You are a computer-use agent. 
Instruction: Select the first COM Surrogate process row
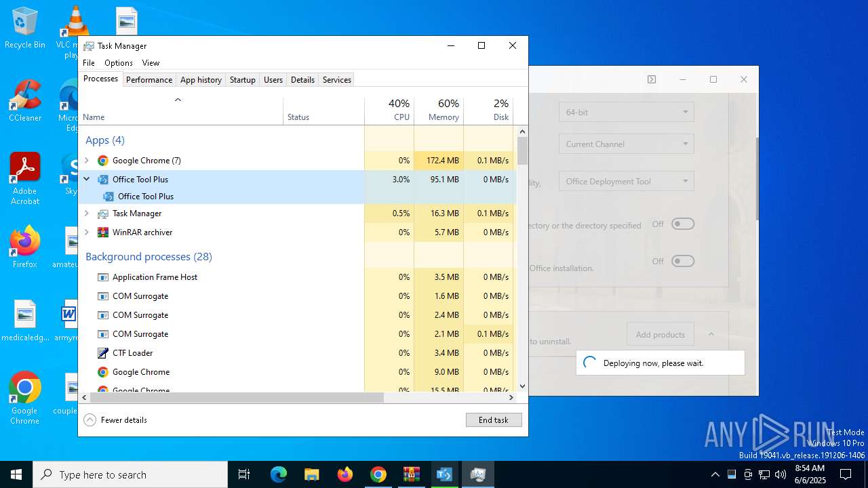click(297, 296)
